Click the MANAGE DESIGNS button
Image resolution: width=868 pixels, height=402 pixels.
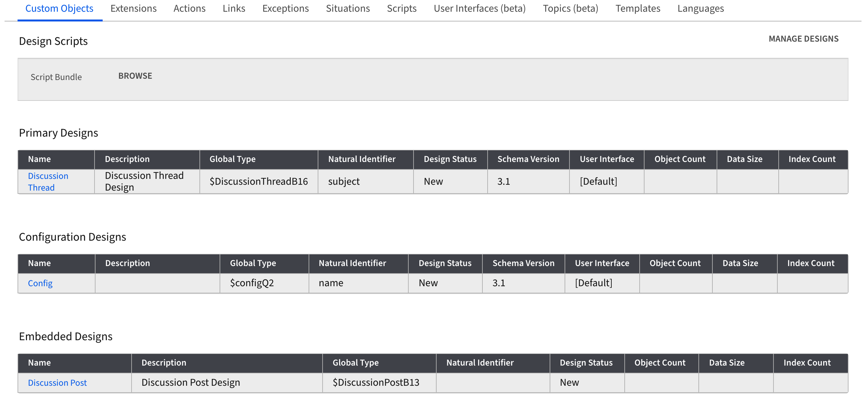pyautogui.click(x=803, y=39)
